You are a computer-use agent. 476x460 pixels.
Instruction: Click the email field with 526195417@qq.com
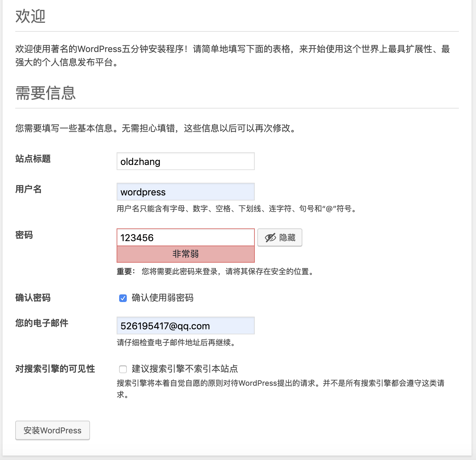click(185, 325)
